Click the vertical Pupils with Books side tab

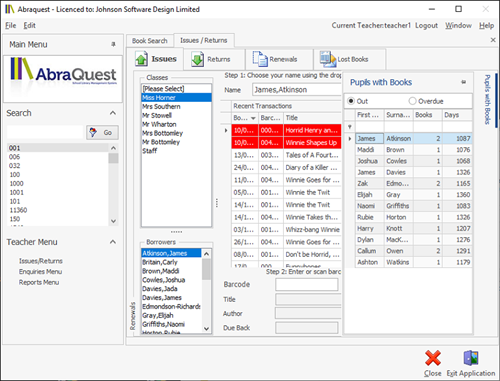pos(487,99)
